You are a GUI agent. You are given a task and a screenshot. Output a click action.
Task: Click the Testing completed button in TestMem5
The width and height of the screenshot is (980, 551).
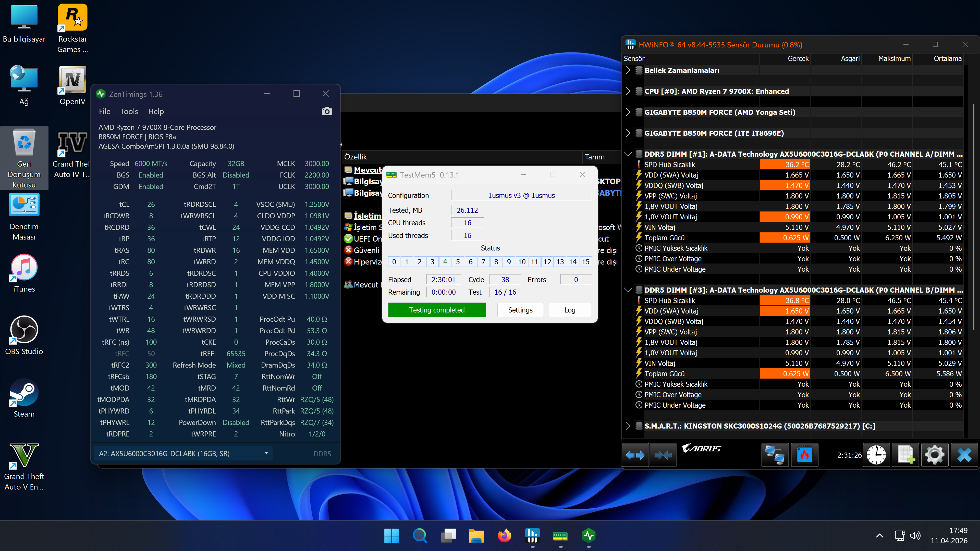coord(437,310)
